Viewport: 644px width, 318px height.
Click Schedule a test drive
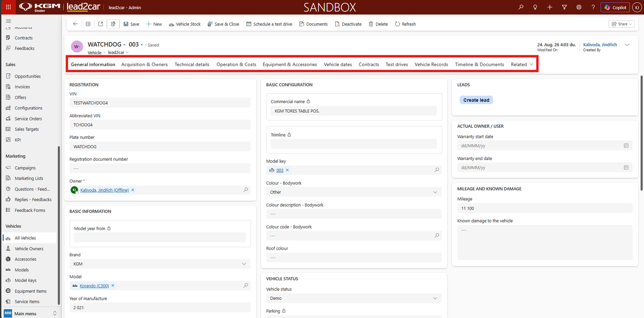coord(269,24)
